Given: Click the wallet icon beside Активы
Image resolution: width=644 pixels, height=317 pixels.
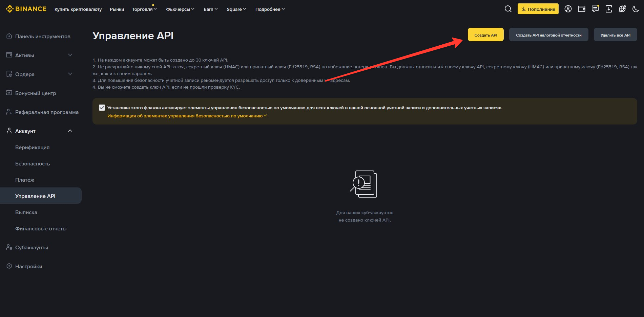Looking at the screenshot, I should (9, 55).
